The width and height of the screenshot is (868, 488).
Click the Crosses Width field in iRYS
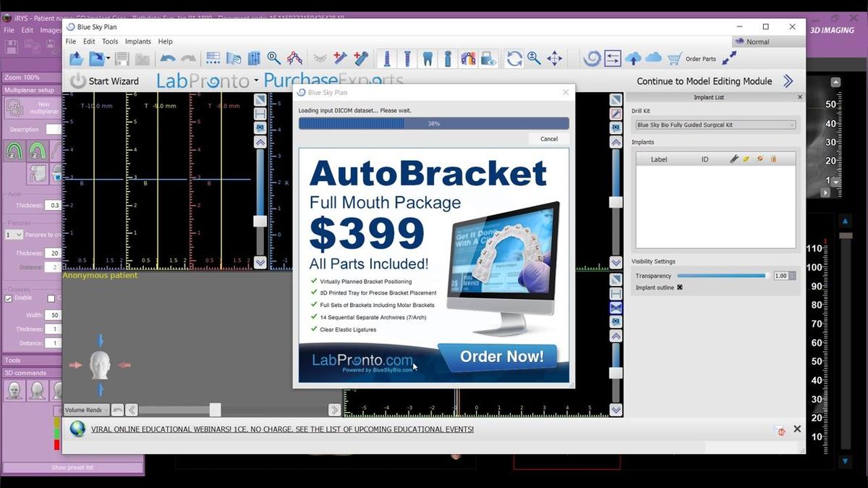[x=54, y=315]
